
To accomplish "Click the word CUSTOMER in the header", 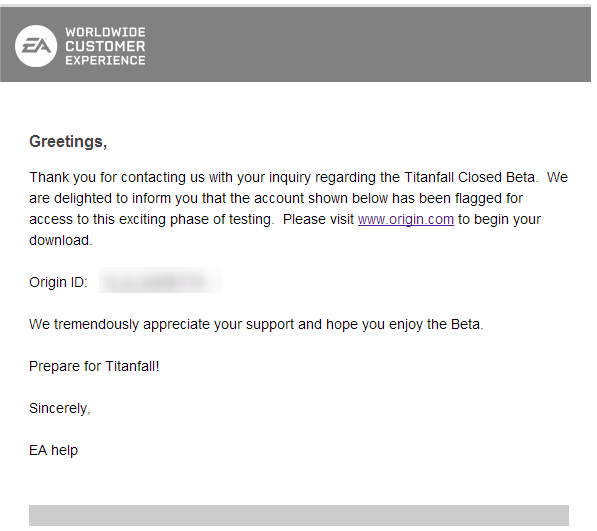I will [x=105, y=46].
